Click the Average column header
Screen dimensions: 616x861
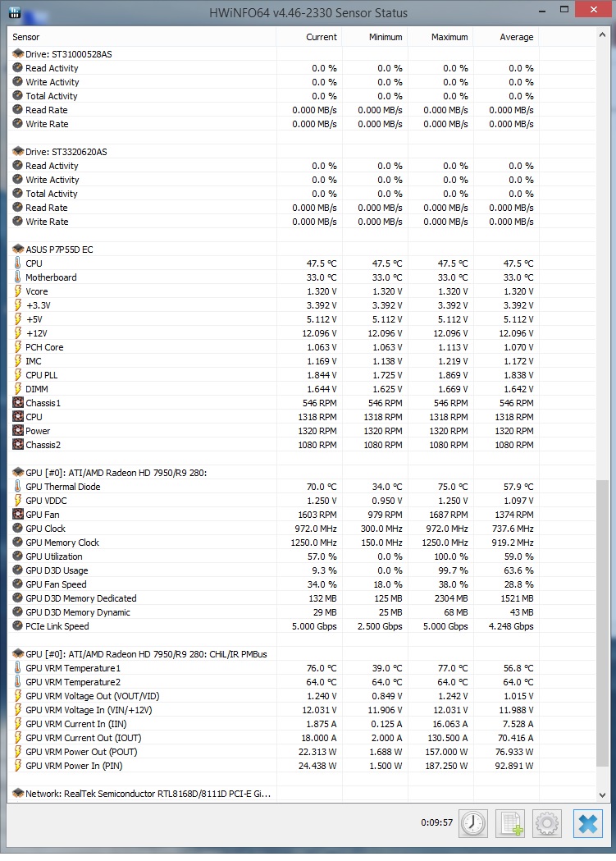tap(506, 37)
